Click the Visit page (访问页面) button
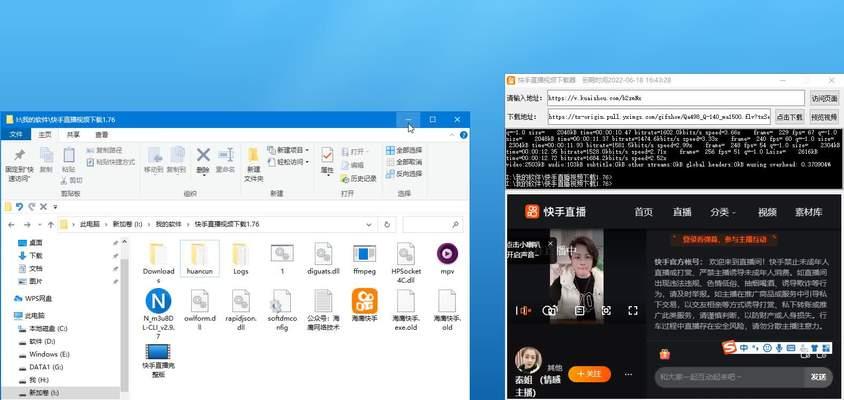 825,99
